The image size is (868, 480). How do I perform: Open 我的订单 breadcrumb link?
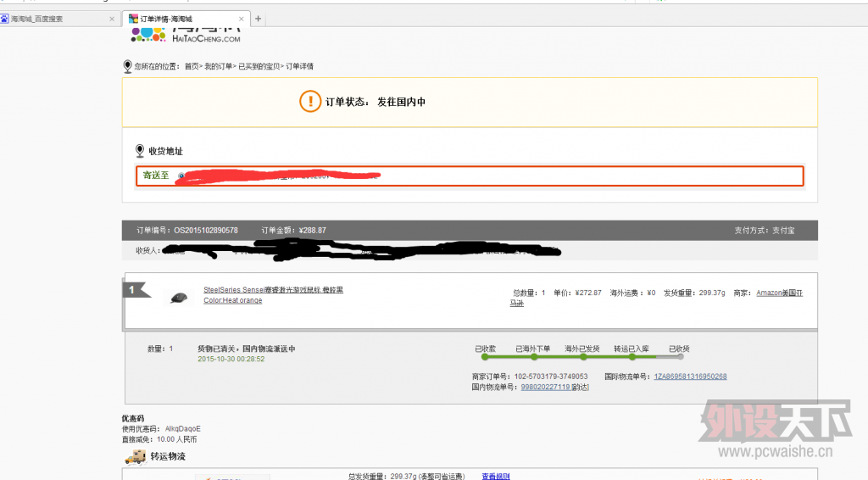point(218,66)
